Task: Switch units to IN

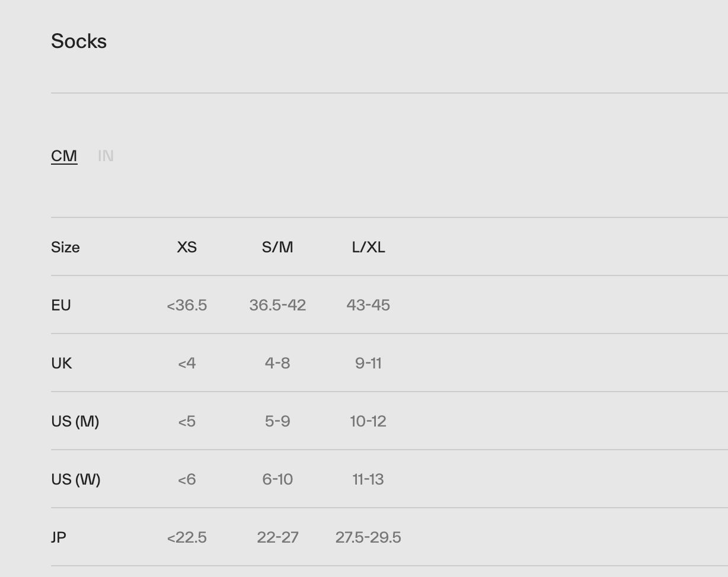Action: pos(106,156)
